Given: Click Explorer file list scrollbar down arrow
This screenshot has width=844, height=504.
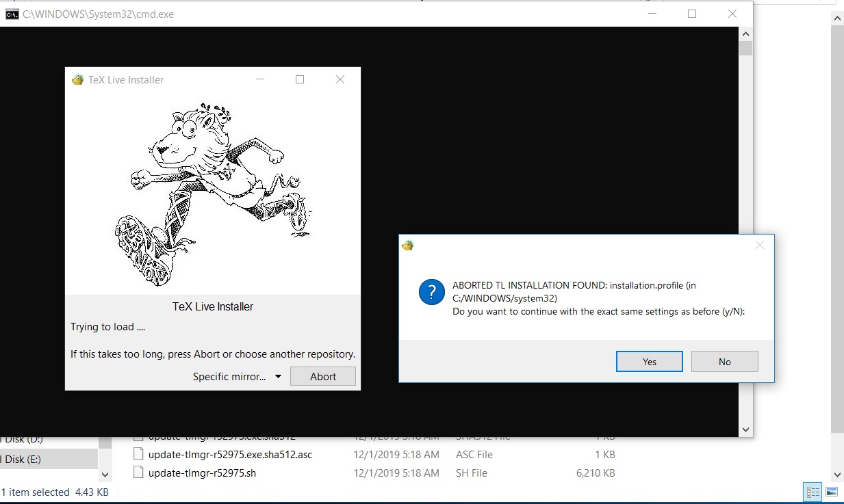Looking at the screenshot, I should point(838,475).
